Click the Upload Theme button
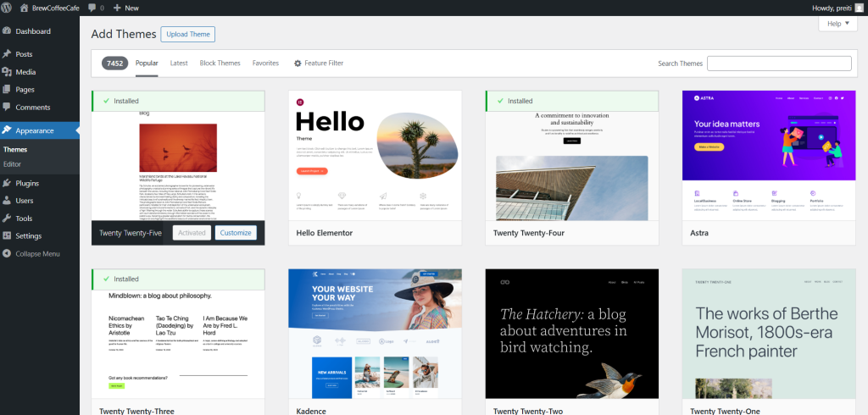The width and height of the screenshot is (868, 415). pos(187,34)
